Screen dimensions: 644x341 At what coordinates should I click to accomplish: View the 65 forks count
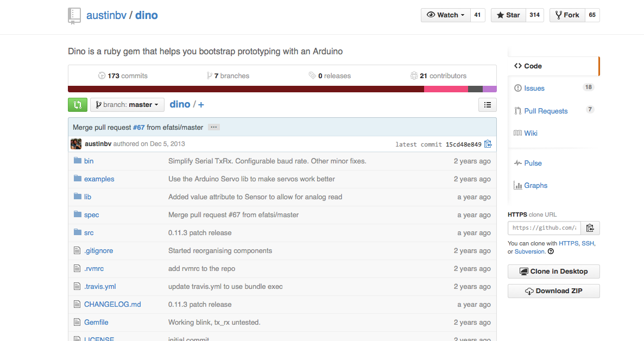(592, 15)
